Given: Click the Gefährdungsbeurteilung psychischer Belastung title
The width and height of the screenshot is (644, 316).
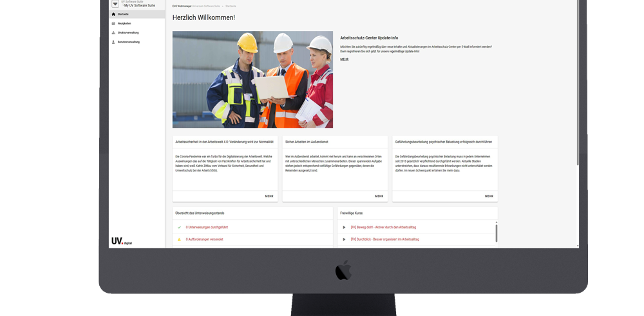Looking at the screenshot, I should tap(444, 142).
